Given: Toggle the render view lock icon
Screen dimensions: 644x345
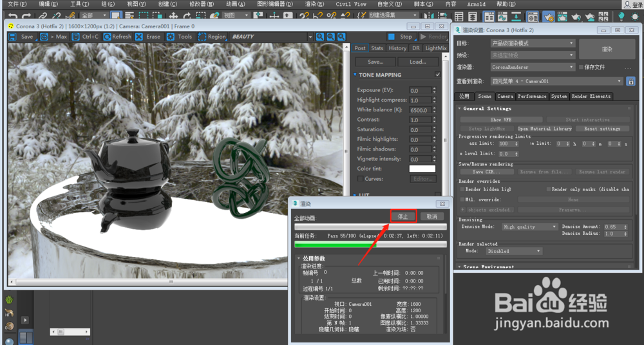Looking at the screenshot, I should click(630, 81).
